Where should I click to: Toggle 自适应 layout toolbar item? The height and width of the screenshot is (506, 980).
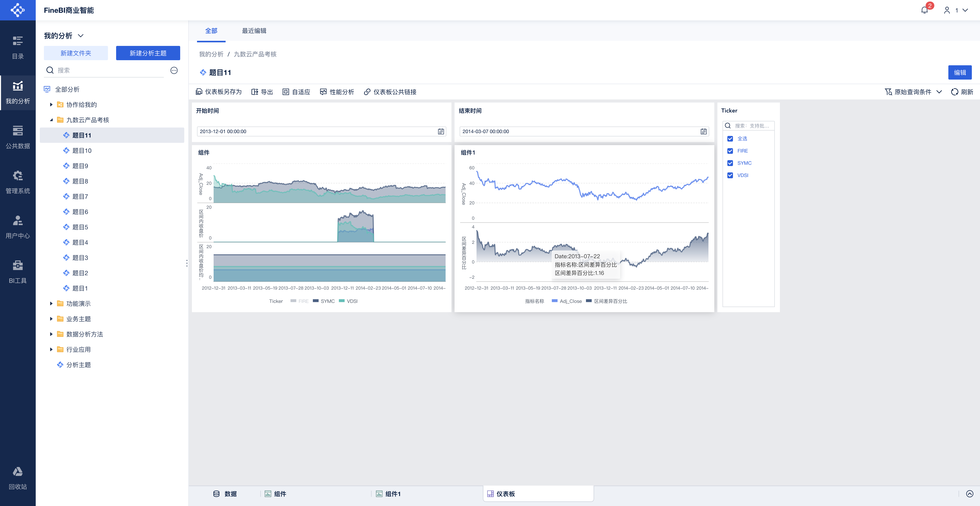pyautogui.click(x=296, y=92)
